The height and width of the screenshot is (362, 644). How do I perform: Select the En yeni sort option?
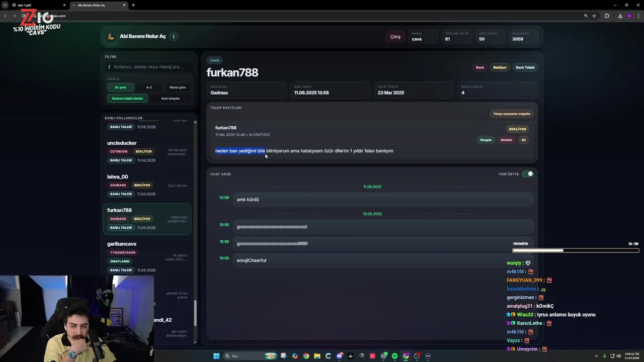(x=120, y=87)
